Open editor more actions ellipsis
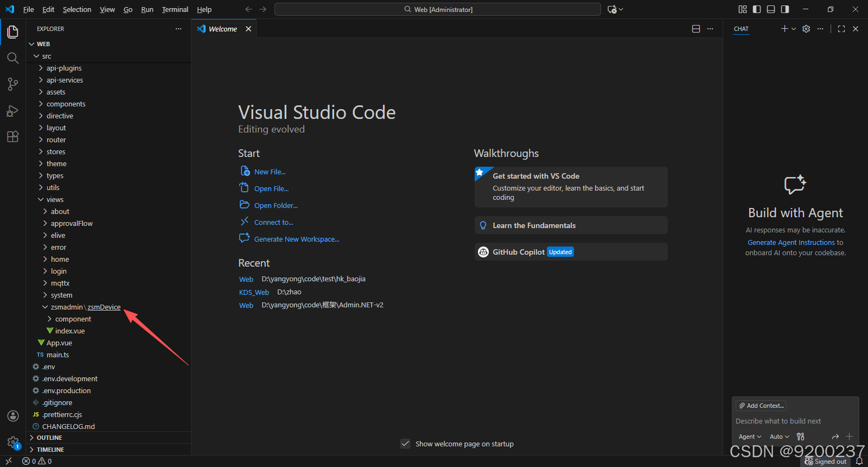 [x=710, y=29]
